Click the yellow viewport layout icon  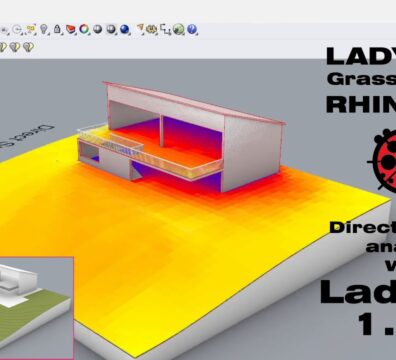point(31,30)
